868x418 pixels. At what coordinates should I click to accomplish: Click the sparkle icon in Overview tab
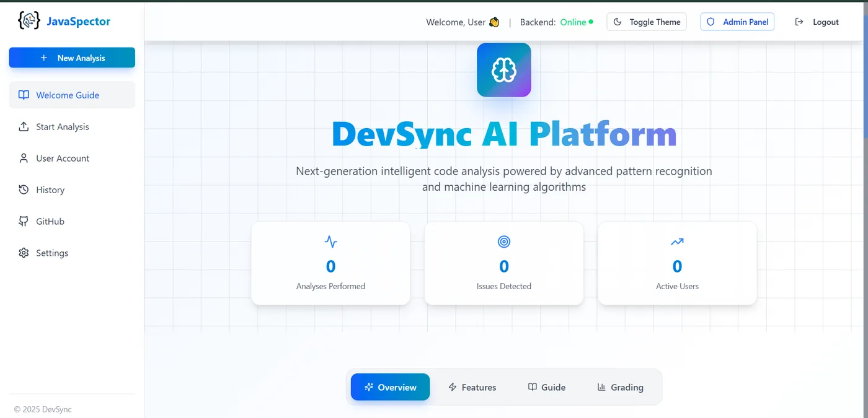pos(369,387)
